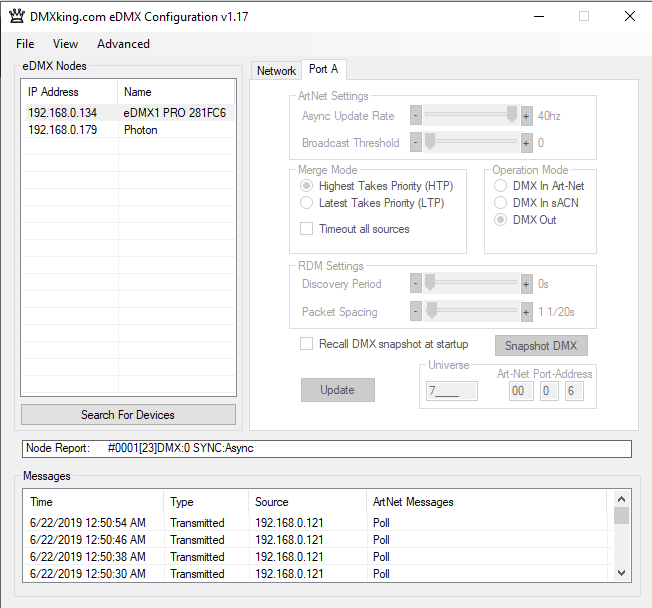Close the eDMX Configuration window

point(630,16)
